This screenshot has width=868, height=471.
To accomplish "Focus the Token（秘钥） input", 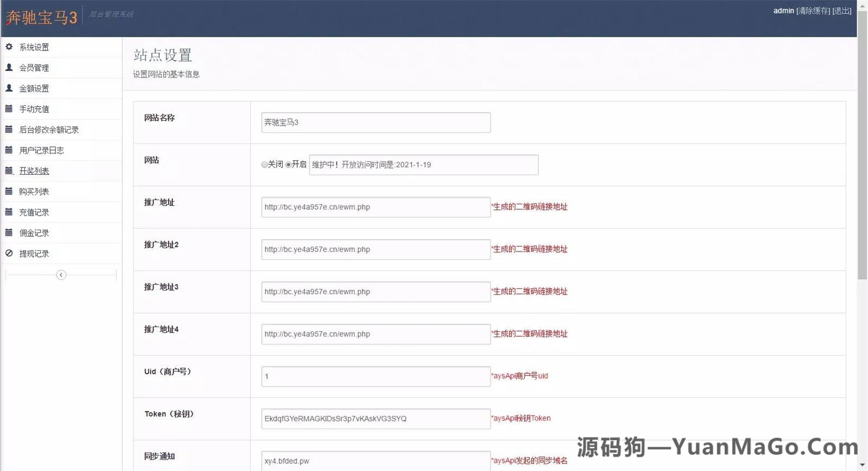I will [376, 418].
